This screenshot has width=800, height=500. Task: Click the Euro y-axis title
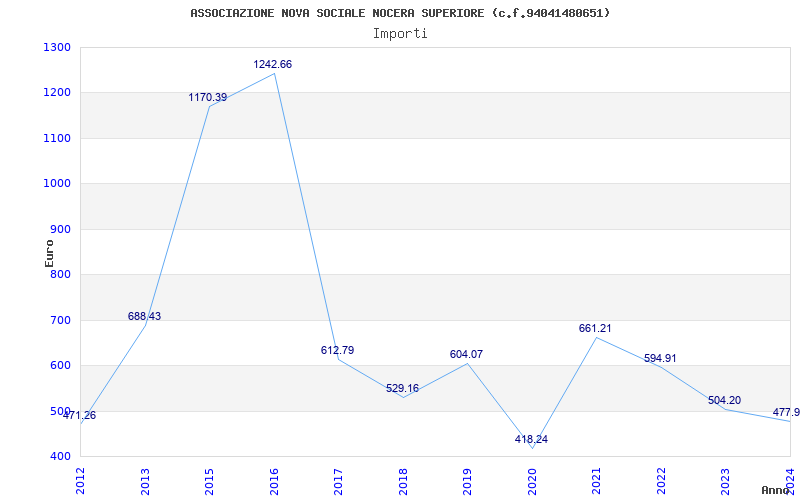tap(49, 253)
